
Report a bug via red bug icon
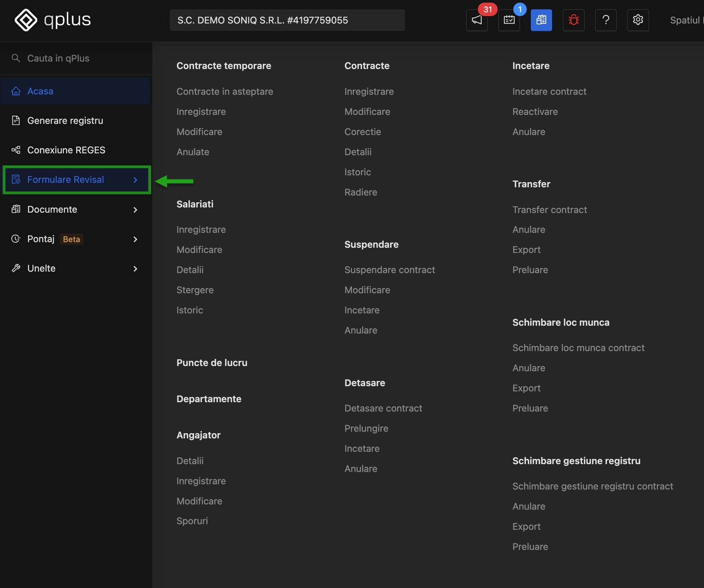[574, 20]
